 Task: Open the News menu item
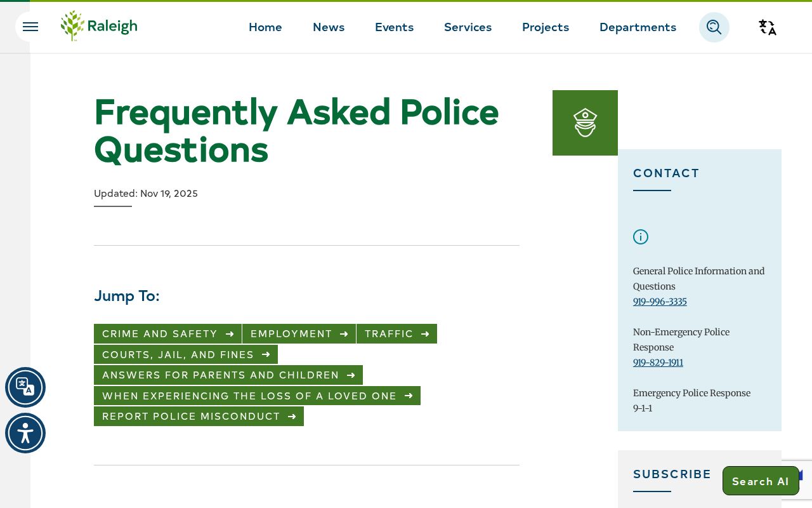329,27
